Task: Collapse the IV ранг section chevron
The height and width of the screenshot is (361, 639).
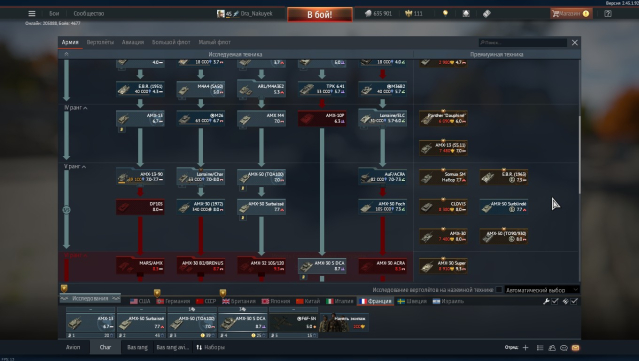Action: click(85, 108)
